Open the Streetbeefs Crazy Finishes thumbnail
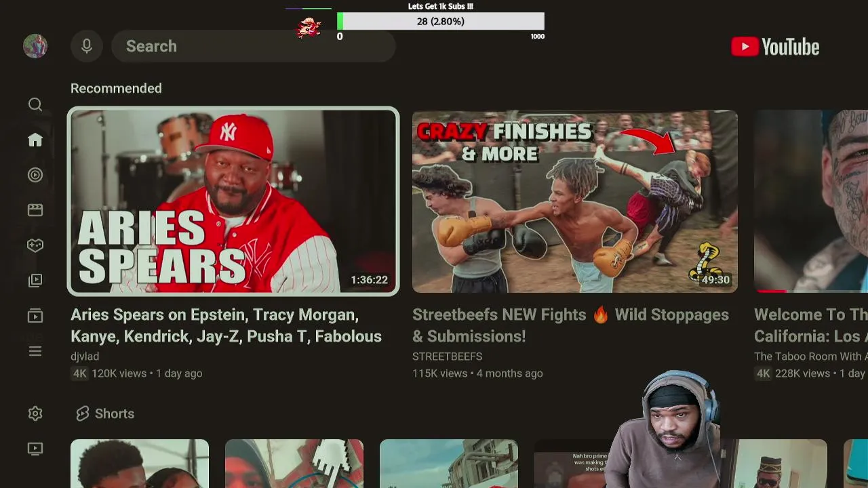868x488 pixels. 575,201
